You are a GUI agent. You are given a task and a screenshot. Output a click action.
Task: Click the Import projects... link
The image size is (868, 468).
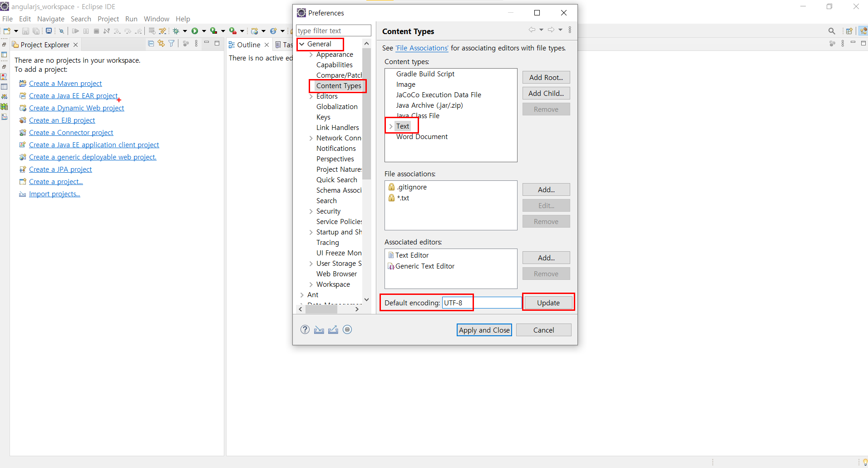(54, 194)
